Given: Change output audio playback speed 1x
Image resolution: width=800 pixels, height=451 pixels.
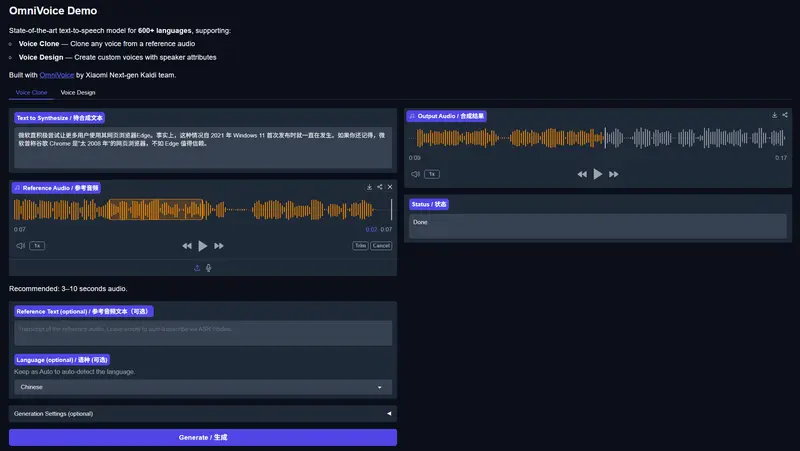Looking at the screenshot, I should tap(432, 174).
